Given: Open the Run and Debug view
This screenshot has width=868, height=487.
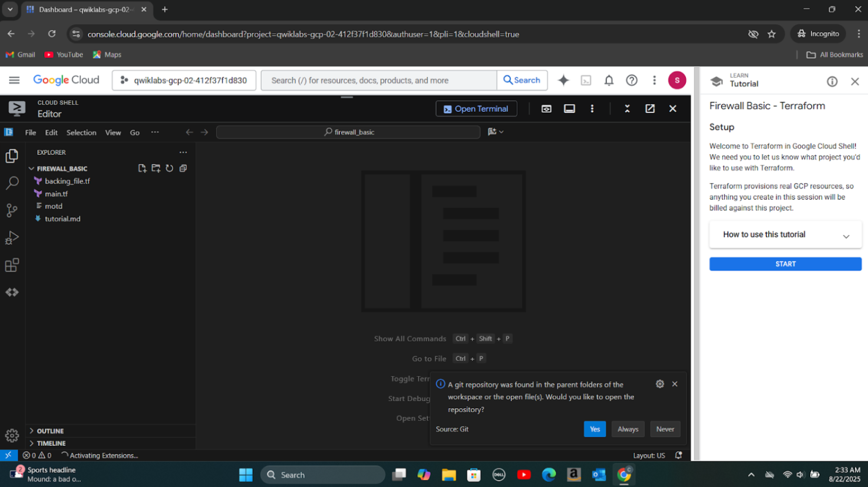Looking at the screenshot, I should (12, 238).
